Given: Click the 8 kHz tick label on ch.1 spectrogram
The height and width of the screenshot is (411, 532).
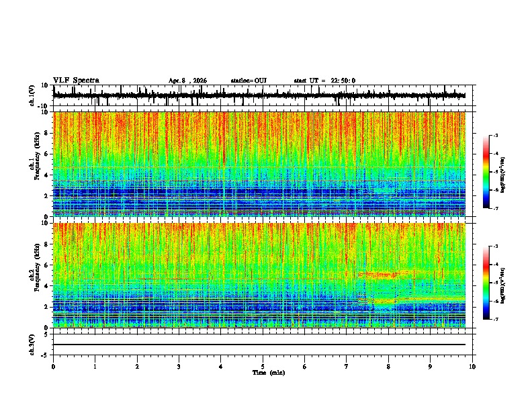Looking at the screenshot, I should [x=47, y=133].
